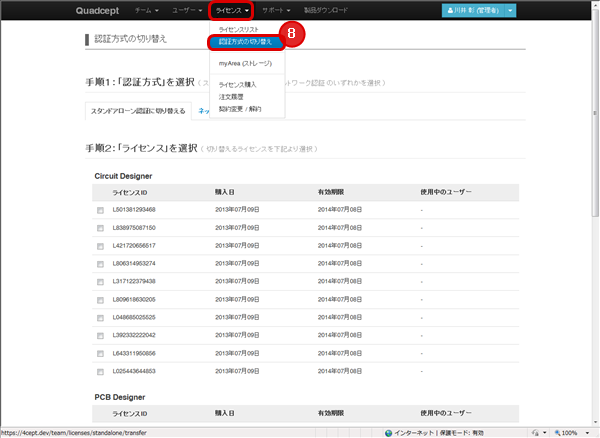Tick the checkbox for license L809618630205

[100, 300]
